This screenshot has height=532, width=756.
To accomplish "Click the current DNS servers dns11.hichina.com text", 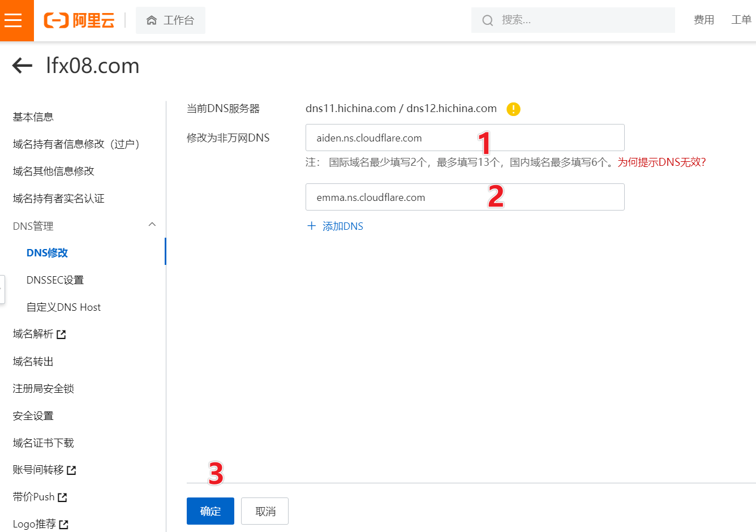I will pyautogui.click(x=401, y=109).
